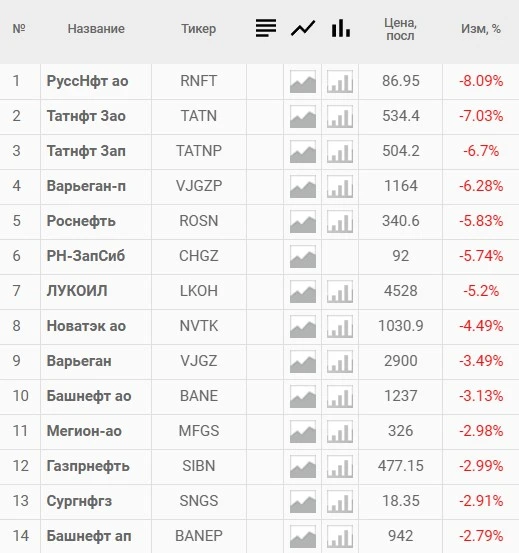
Task: Open the area chart icon for NVTK
Action: [303, 327]
